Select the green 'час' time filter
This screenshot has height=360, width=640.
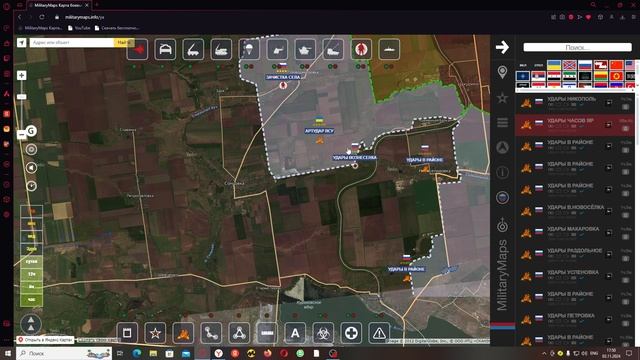pos(31,300)
